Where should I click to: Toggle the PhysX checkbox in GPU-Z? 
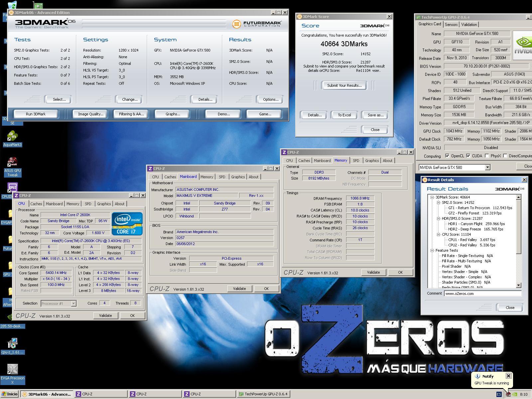point(487,156)
